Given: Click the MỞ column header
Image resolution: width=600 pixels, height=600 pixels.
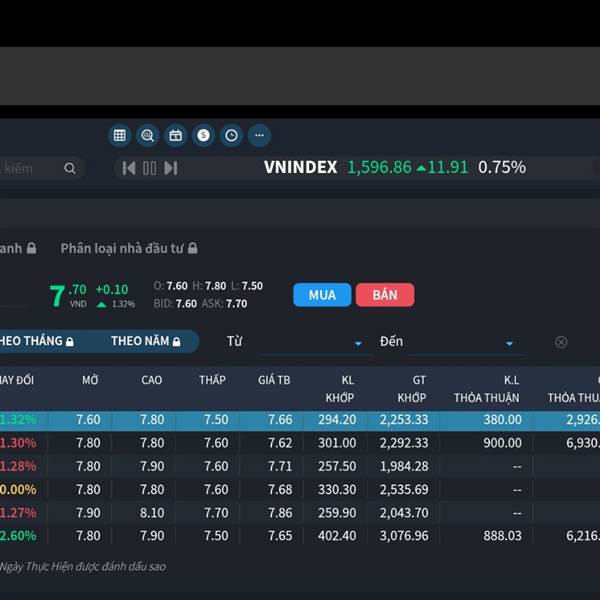Looking at the screenshot, I should [90, 380].
